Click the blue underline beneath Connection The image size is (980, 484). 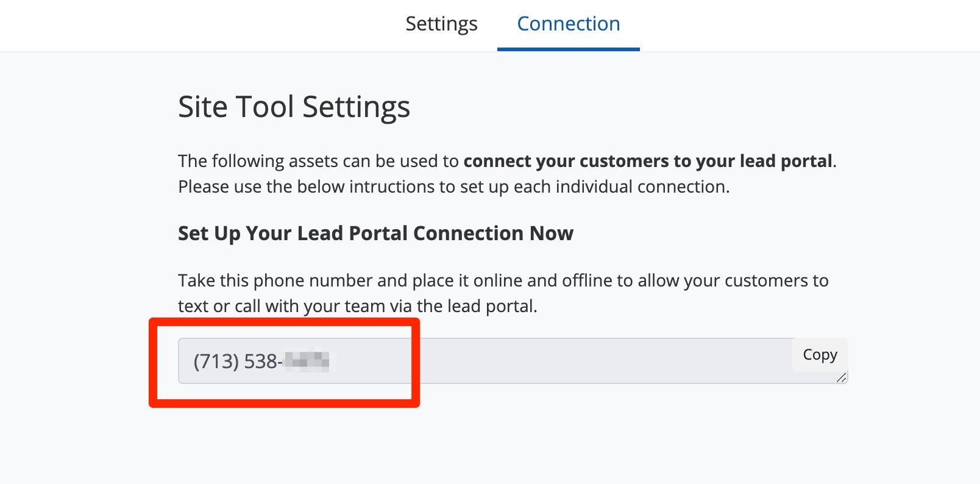[568, 49]
